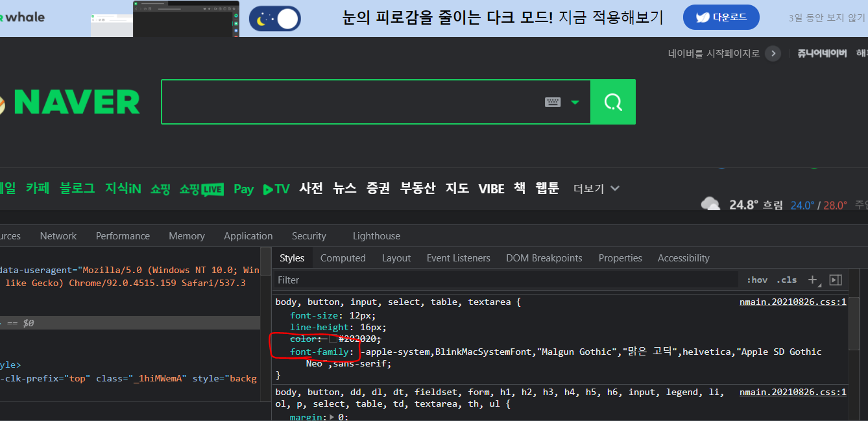Select the DOM Breakpoints pane tab
The image size is (868, 421).
pos(544,258)
